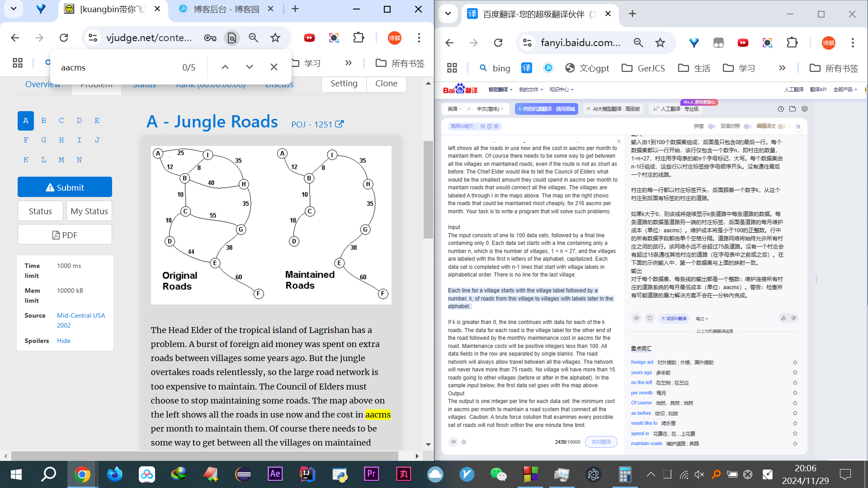Select the AI大模型翻译 高级版 tab

(x=613, y=109)
